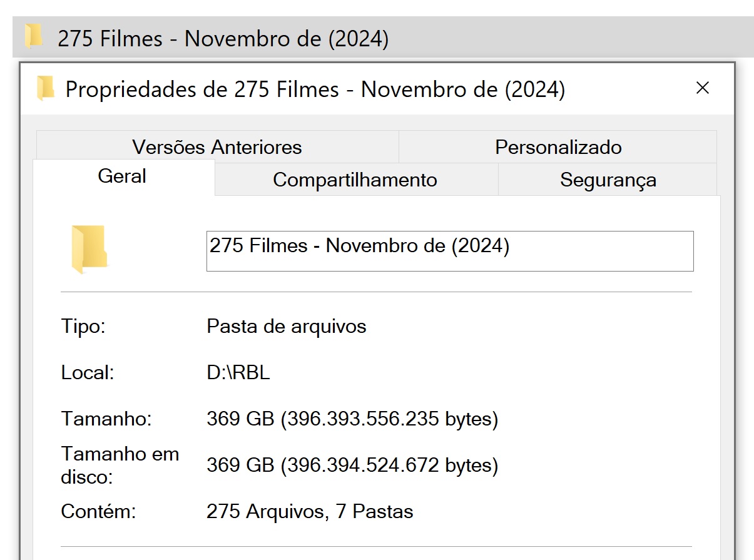Screen dimensions: 754x560
Task: Click the Tamanho em disco byte value
Action: pos(352,466)
